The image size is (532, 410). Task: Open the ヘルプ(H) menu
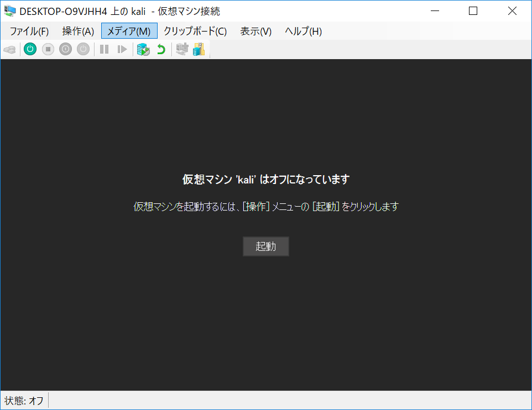(x=303, y=31)
